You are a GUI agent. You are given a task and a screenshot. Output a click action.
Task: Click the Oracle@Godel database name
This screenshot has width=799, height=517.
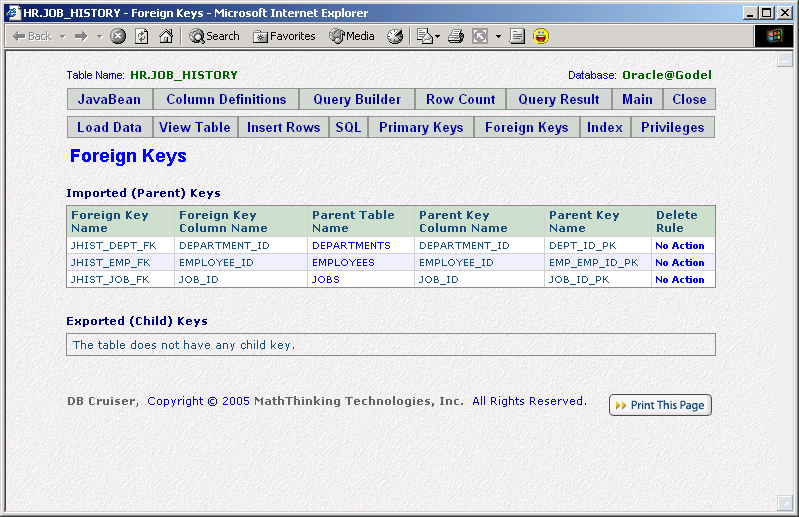[x=667, y=75]
